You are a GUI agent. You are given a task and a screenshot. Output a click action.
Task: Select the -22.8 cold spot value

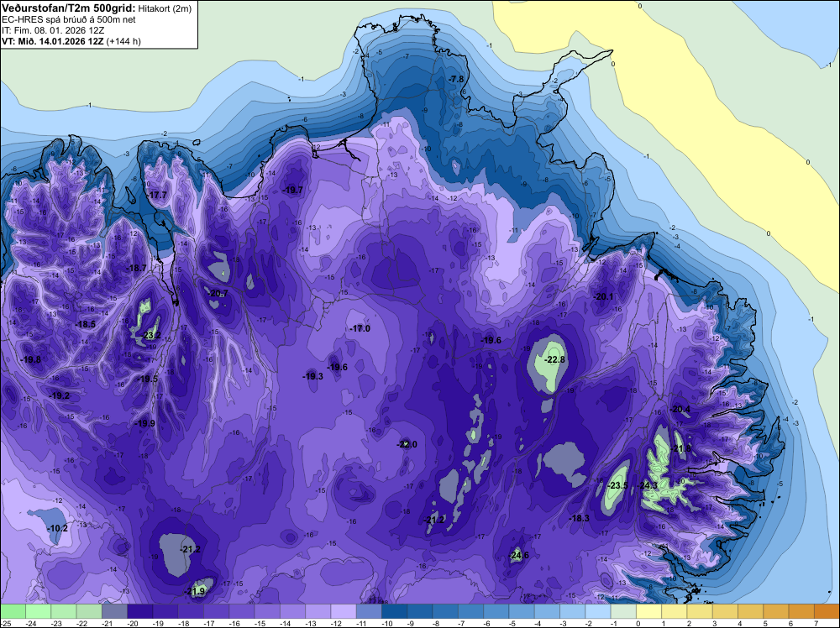[554, 360]
